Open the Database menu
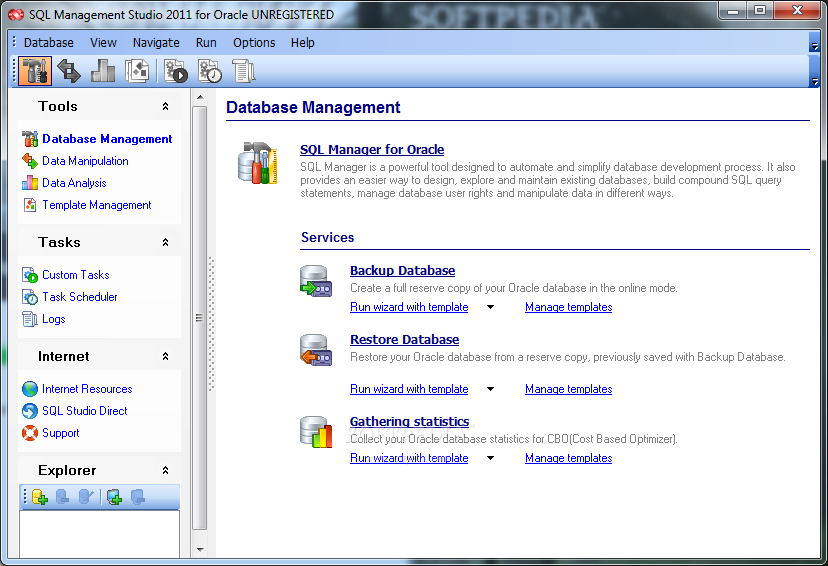 (49, 43)
